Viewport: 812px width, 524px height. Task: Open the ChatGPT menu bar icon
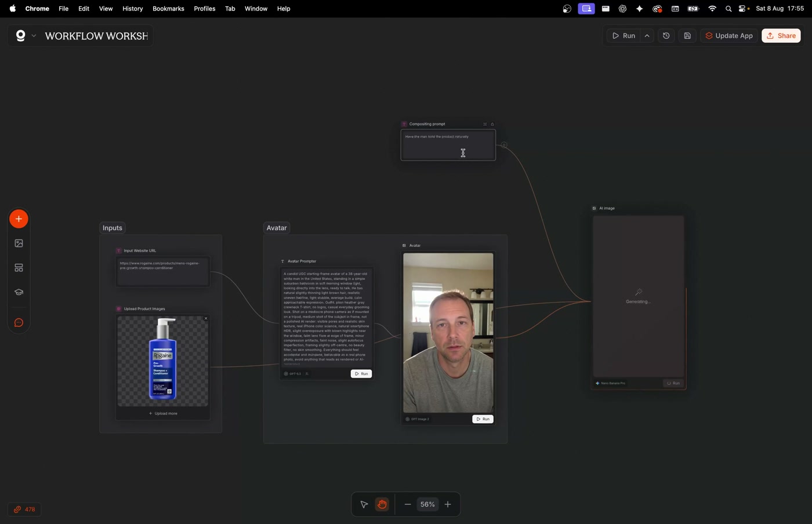coord(622,9)
